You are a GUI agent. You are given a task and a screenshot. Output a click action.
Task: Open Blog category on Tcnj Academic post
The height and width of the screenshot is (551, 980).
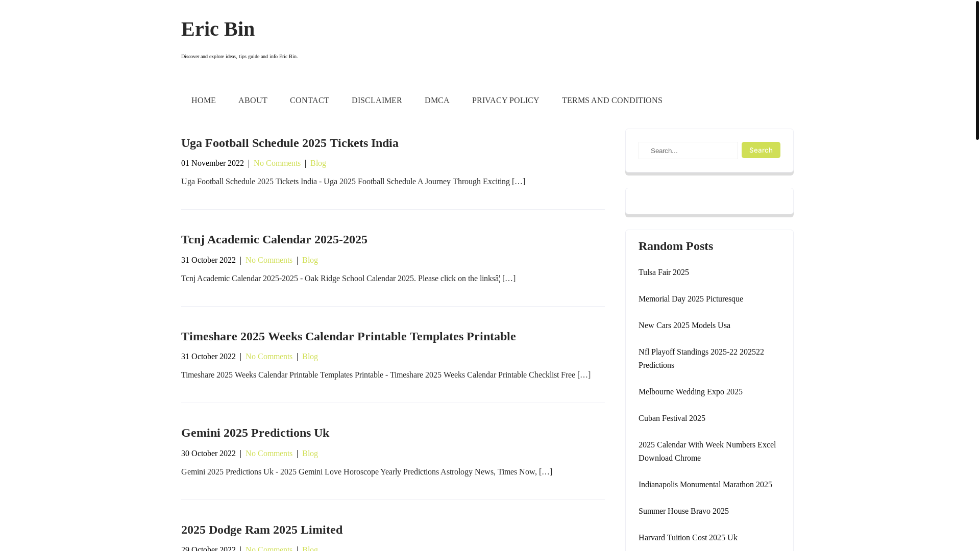[310, 260]
